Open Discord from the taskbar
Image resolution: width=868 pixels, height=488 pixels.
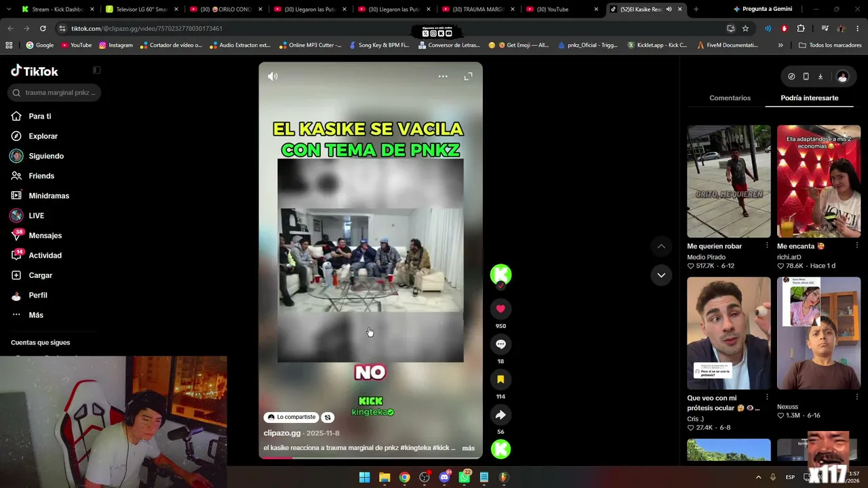point(444,477)
